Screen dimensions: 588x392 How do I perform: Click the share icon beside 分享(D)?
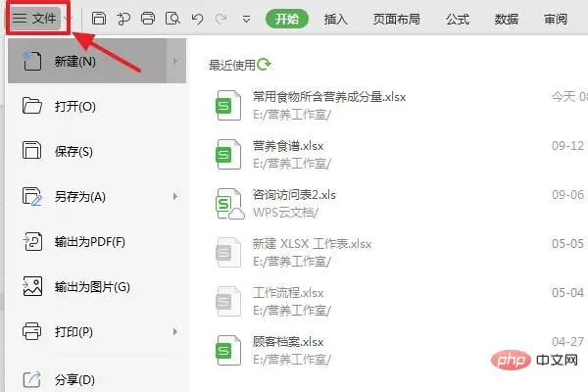pos(32,379)
